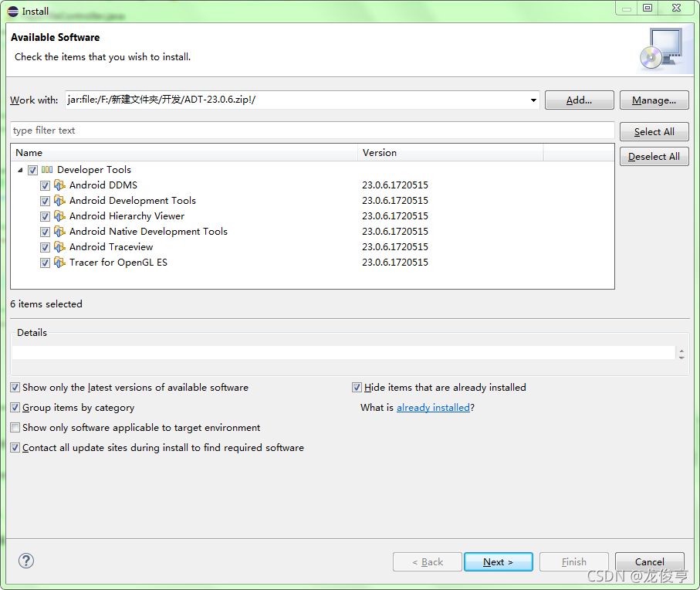
Task: Toggle Group items by category checkbox
Action: tap(15, 407)
